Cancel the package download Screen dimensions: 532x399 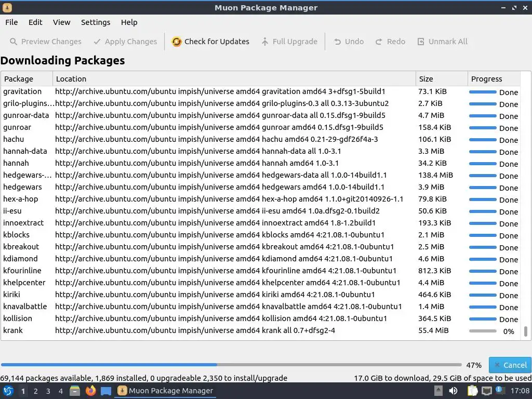pyautogui.click(x=510, y=365)
